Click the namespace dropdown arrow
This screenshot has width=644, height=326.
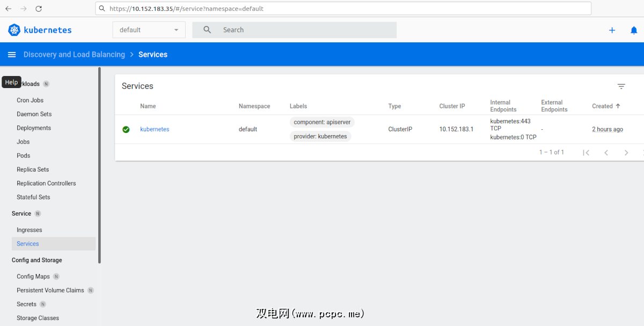click(x=176, y=30)
